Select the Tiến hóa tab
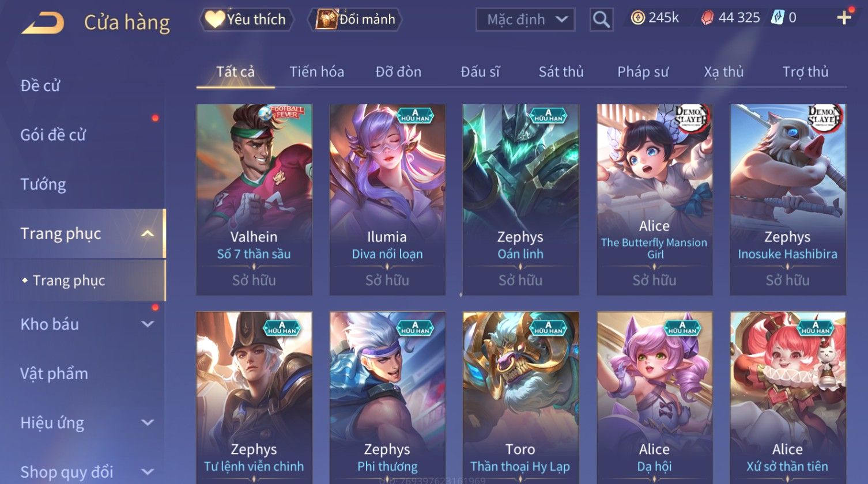 (316, 72)
